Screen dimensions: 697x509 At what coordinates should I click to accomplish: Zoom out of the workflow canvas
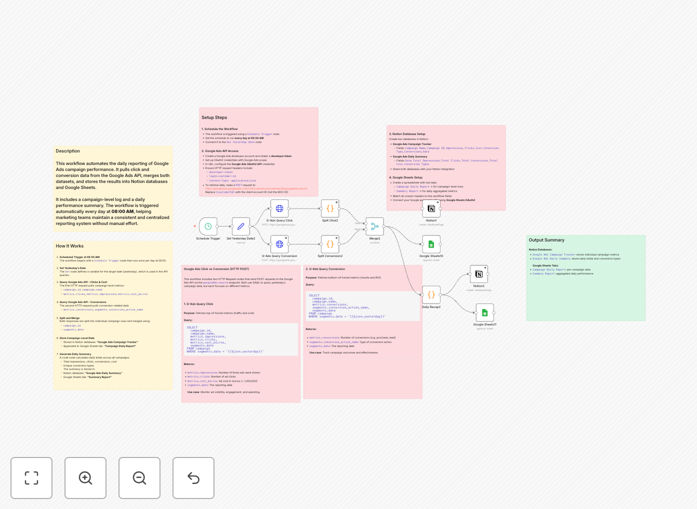click(x=140, y=478)
